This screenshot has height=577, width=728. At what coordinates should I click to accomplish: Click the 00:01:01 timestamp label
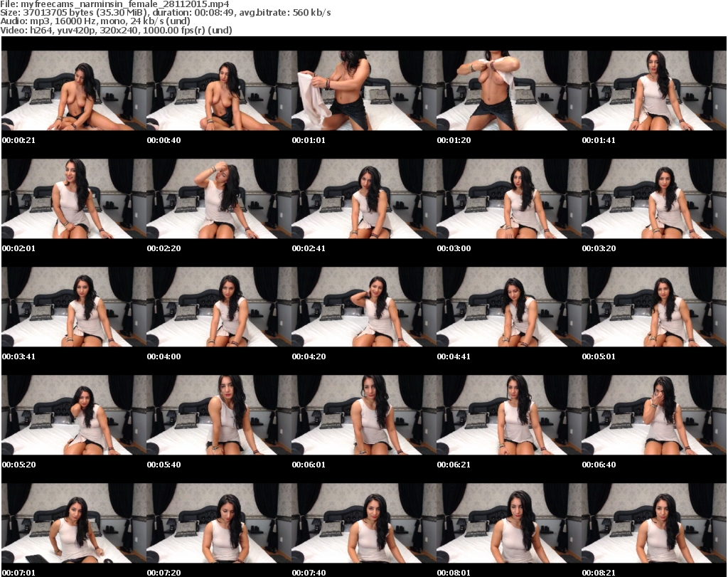[309, 140]
